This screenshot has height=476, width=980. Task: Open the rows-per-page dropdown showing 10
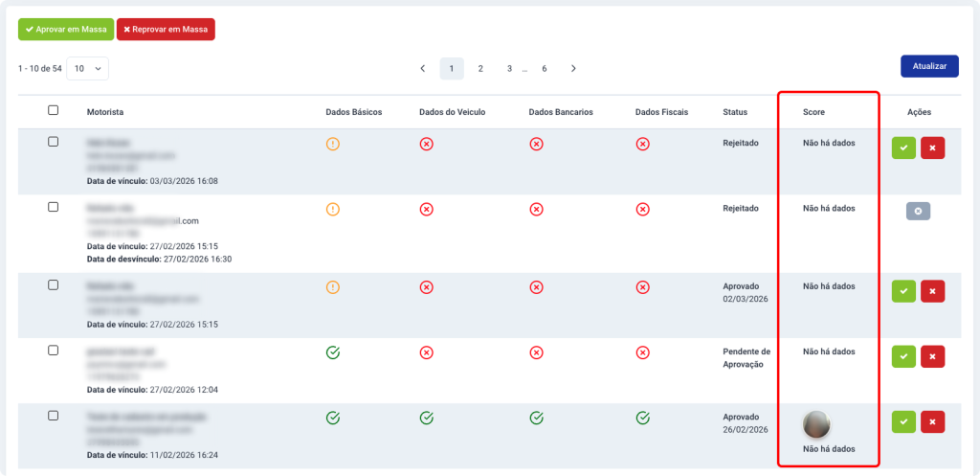coord(87,69)
